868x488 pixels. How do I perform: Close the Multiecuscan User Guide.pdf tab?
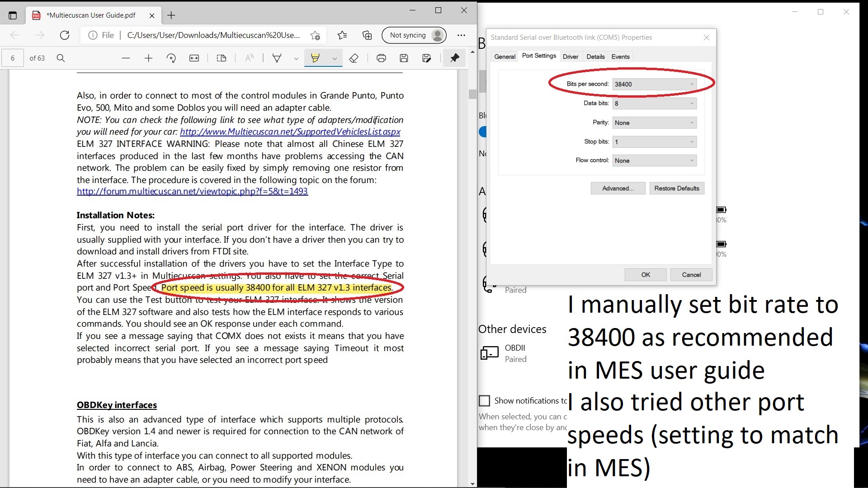[x=152, y=15]
